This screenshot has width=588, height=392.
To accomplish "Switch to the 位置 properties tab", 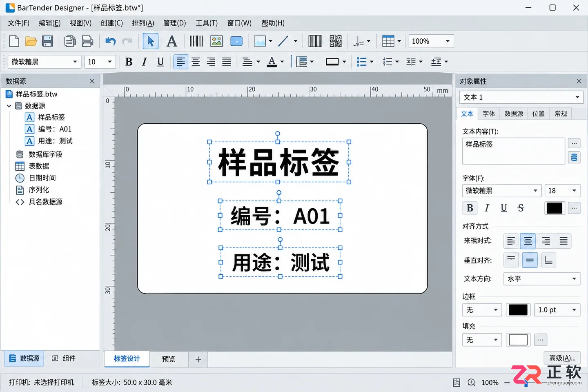I will click(538, 114).
